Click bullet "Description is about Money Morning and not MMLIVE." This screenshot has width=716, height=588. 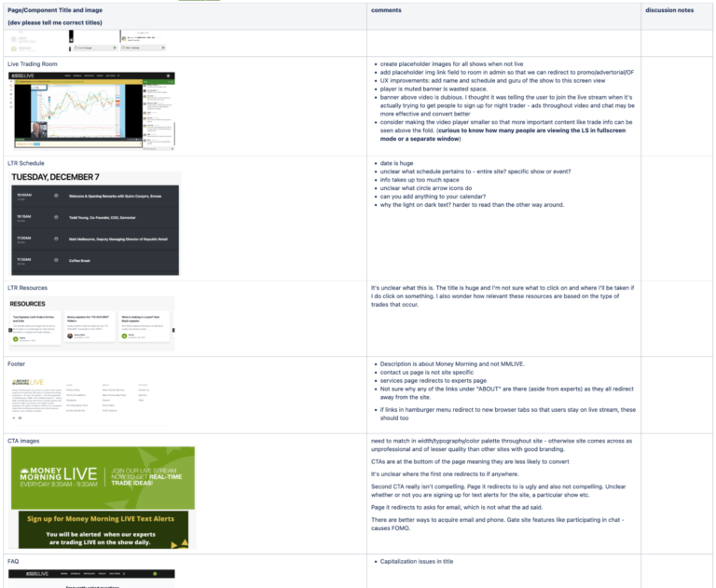(452, 363)
